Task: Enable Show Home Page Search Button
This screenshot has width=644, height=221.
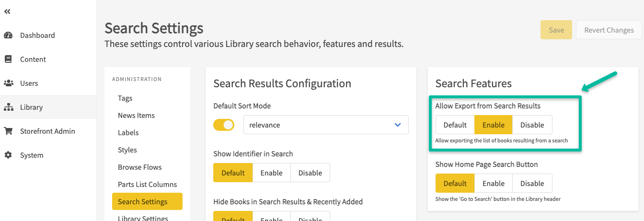Action: (494, 183)
